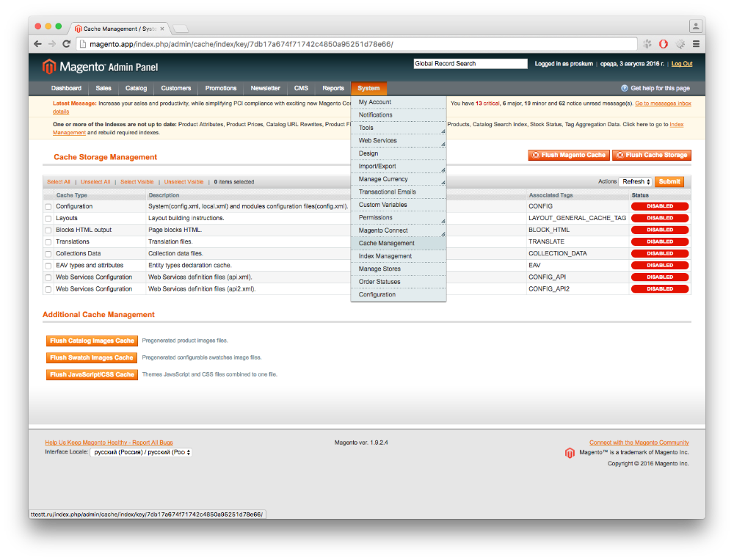Select Design in System menu

(399, 153)
